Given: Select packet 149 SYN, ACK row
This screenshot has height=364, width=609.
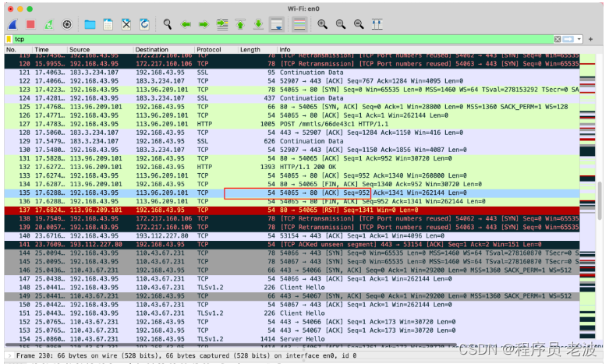Looking at the screenshot, I should click(x=292, y=296).
